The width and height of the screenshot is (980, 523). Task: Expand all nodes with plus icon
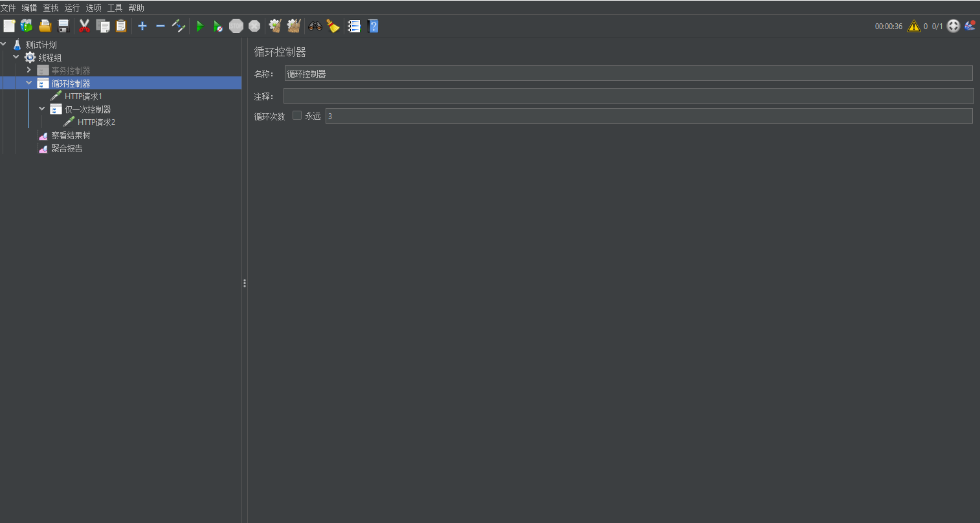(x=142, y=26)
